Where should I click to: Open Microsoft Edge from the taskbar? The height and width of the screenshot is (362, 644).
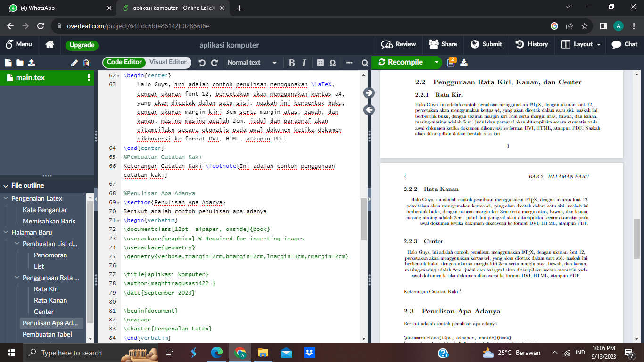217,353
